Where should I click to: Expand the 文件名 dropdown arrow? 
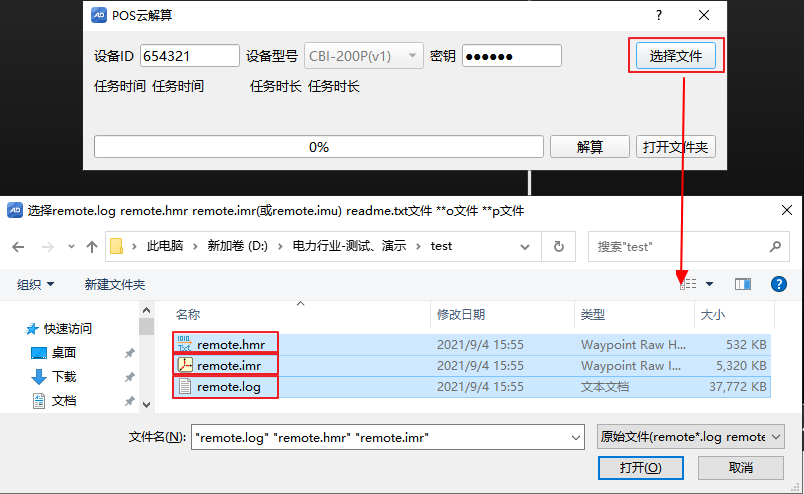[x=576, y=438]
